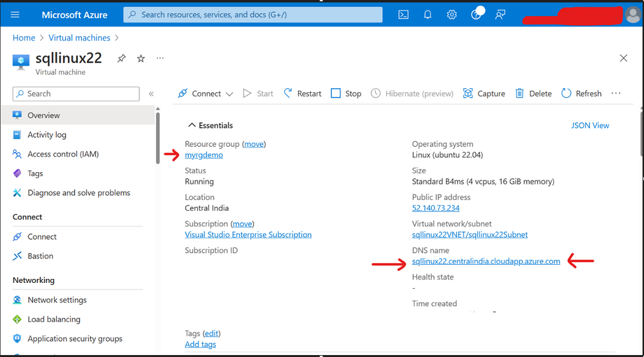Image resolution: width=644 pixels, height=357 pixels.
Task: Go to Home breadcrumb
Action: pyautogui.click(x=24, y=38)
